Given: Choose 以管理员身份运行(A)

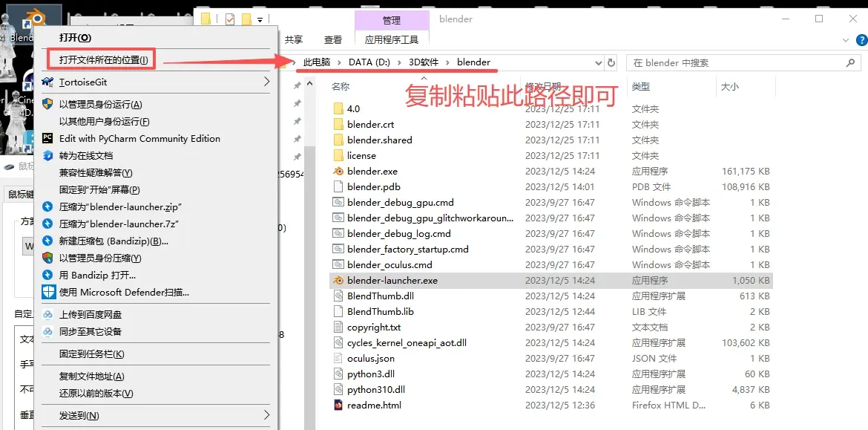Looking at the screenshot, I should tap(101, 104).
